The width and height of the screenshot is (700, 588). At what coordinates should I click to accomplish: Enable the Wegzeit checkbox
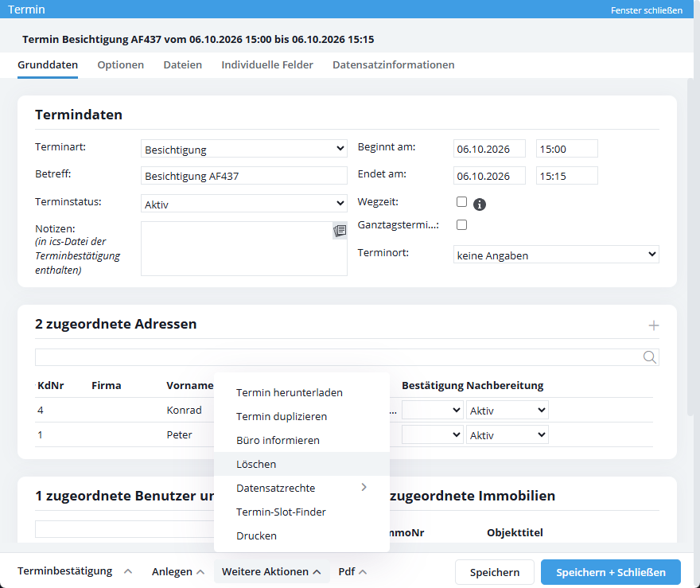point(461,202)
